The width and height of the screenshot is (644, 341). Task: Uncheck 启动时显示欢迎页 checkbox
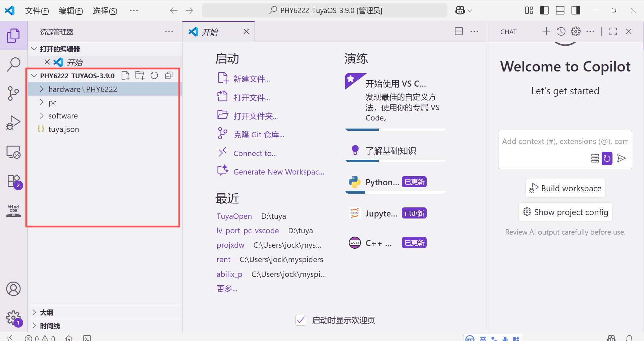pyautogui.click(x=301, y=320)
